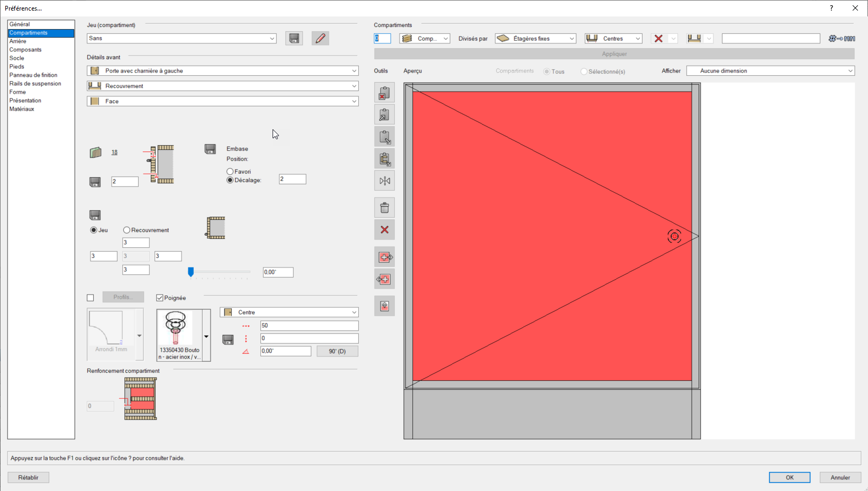Select the Recouvrement radio button
The height and width of the screenshot is (491, 868).
tap(127, 230)
